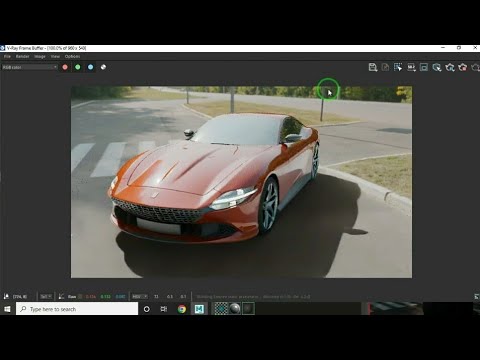Viewport: 480px width, 360px height.
Task: Click the rendered car image viewport
Action: click(241, 182)
